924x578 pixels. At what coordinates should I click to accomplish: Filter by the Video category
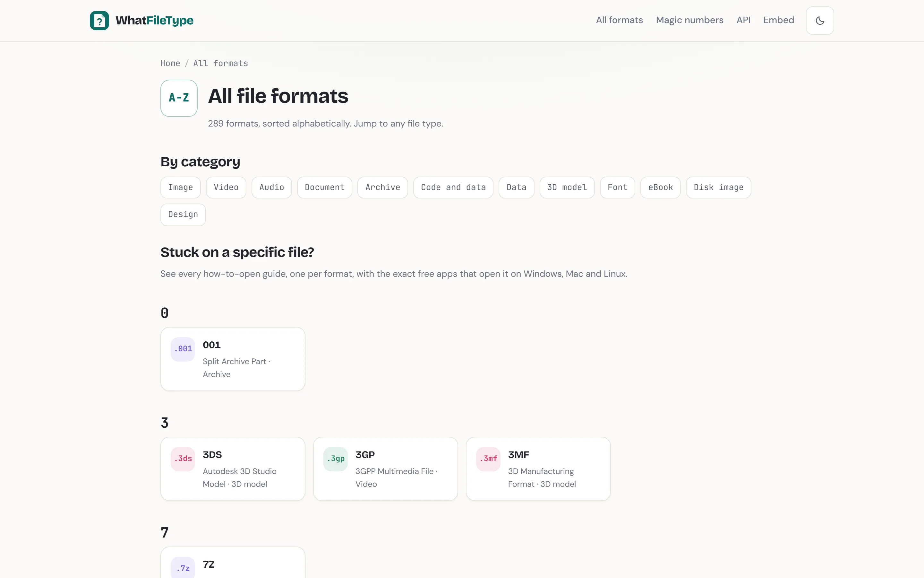(x=226, y=187)
